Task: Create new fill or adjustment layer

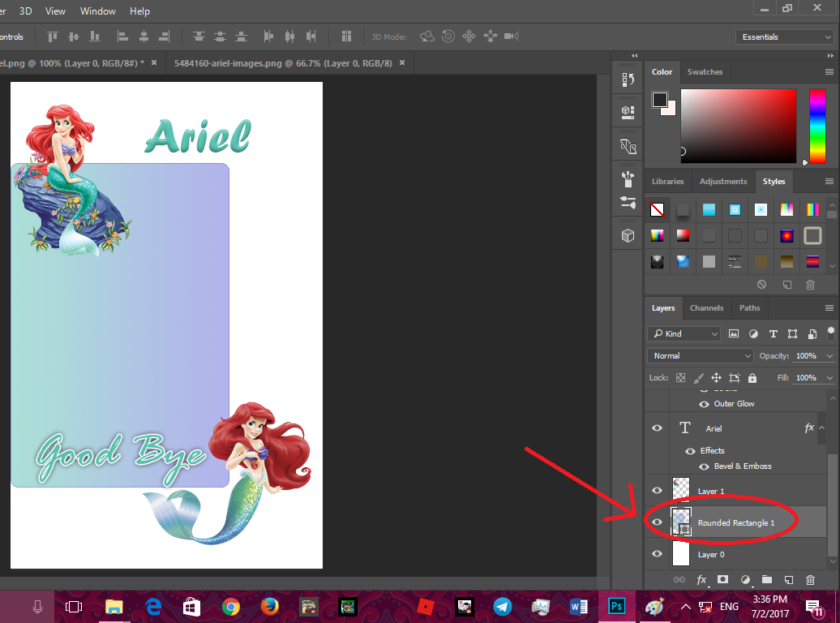Action: pyautogui.click(x=745, y=579)
